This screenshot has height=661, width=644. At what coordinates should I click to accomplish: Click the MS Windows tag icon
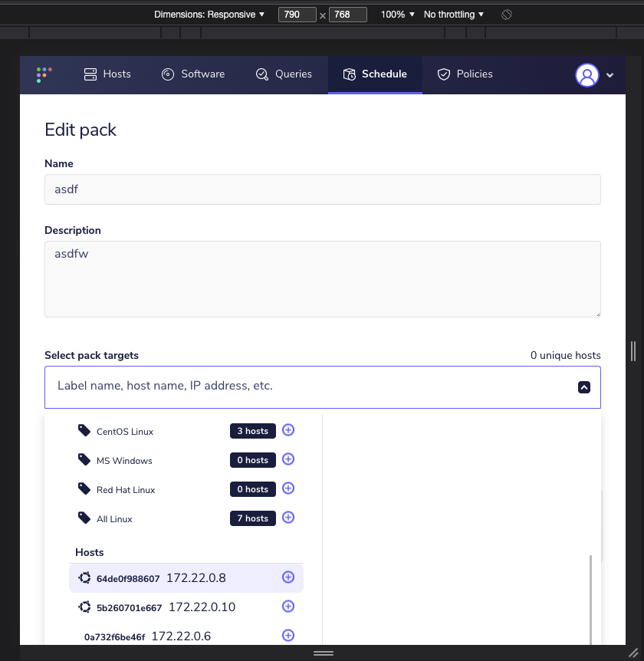pos(84,459)
